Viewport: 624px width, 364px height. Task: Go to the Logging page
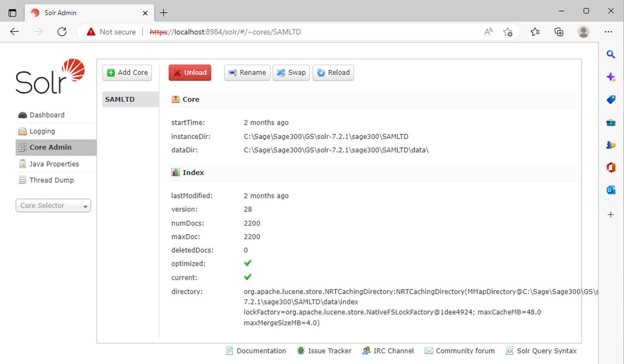(x=42, y=131)
